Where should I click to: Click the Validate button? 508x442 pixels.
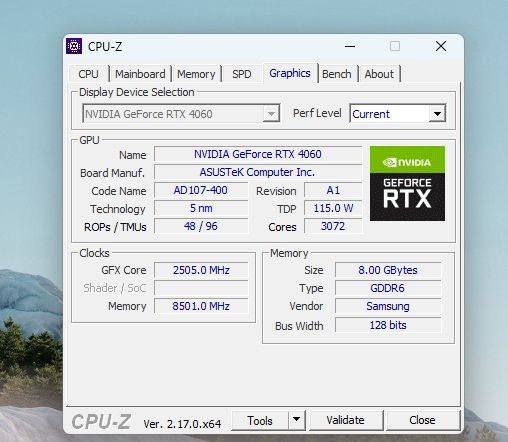tap(345, 421)
